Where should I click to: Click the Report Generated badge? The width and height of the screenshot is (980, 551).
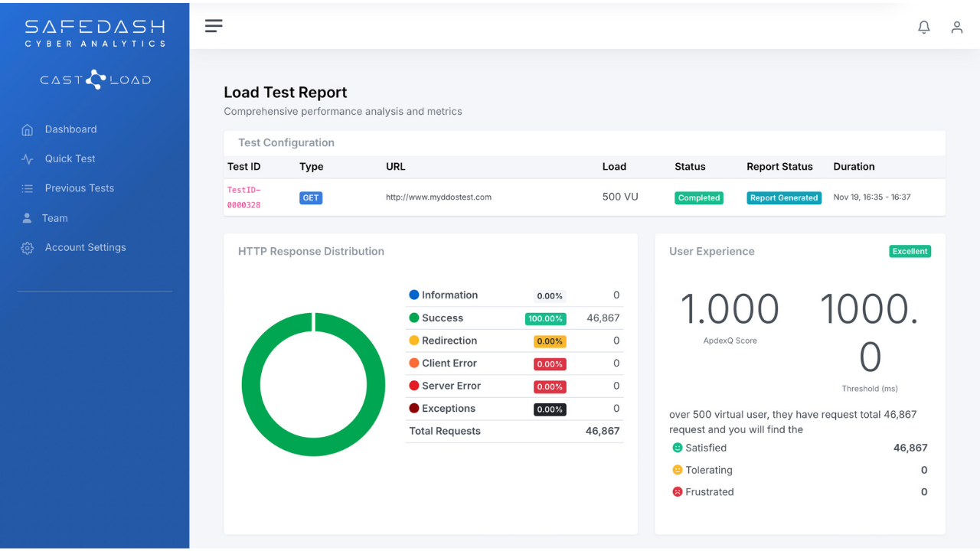click(784, 197)
